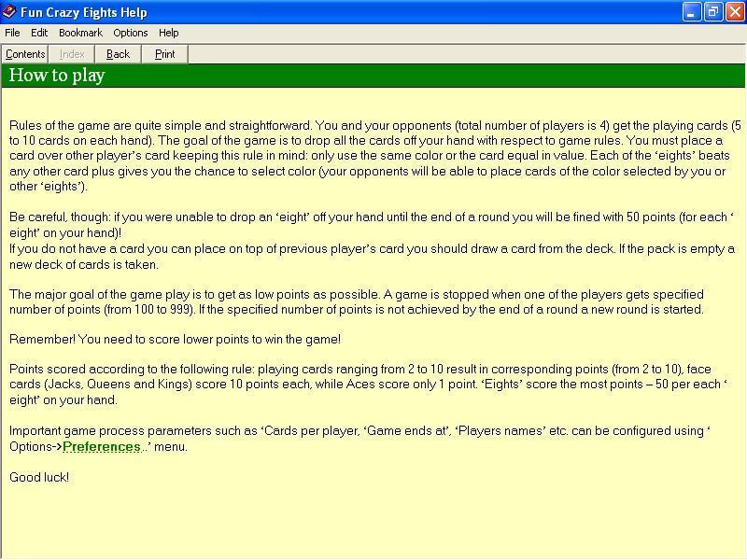Minimize the help window

(x=691, y=12)
